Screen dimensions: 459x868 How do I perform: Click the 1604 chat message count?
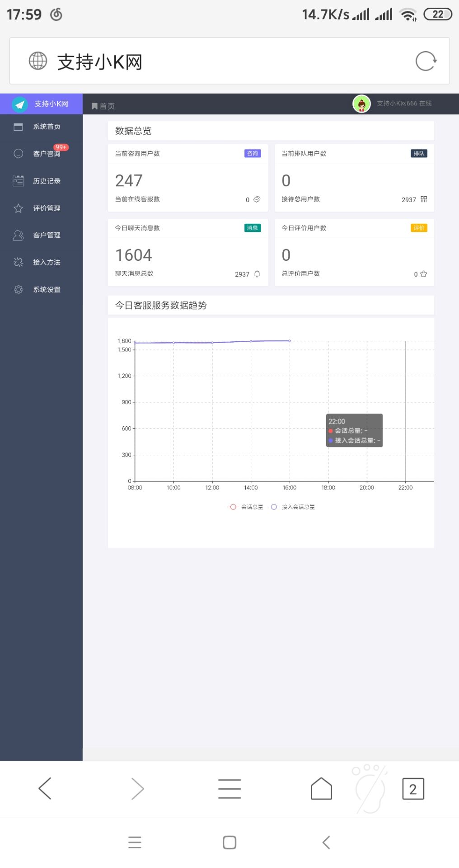point(134,255)
